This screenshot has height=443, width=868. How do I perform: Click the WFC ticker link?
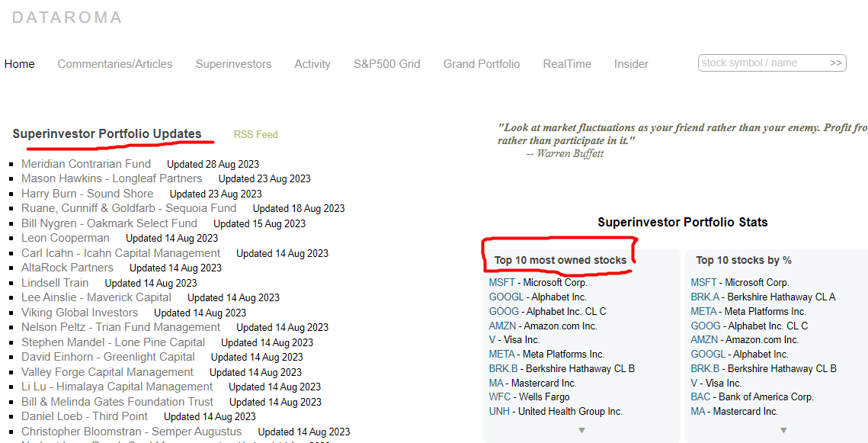[x=500, y=397]
